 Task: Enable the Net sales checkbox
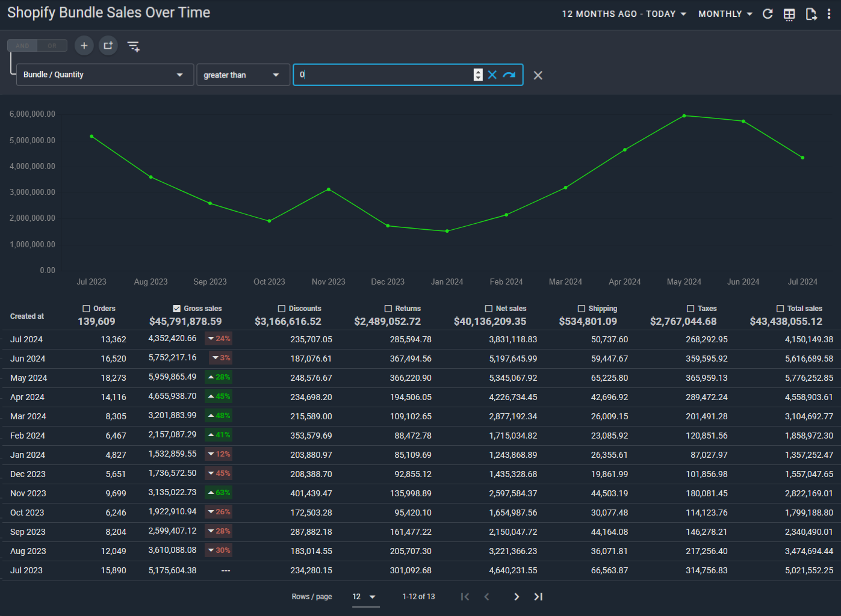489,309
